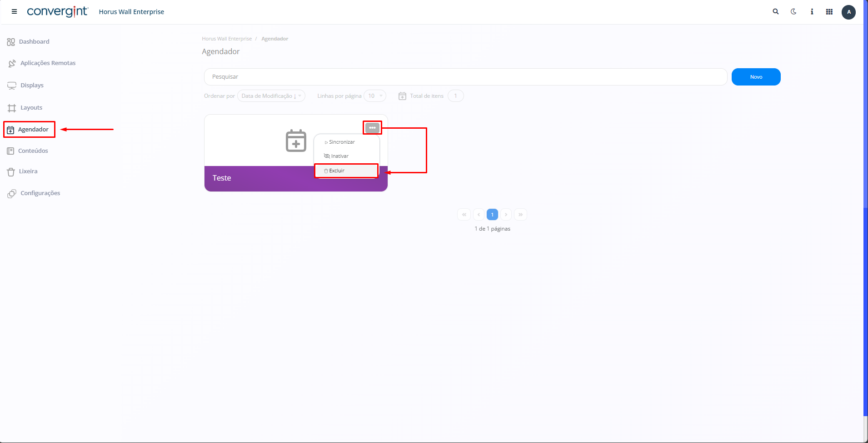The width and height of the screenshot is (868, 443).
Task: Open the apps grid icon
Action: 829,12
